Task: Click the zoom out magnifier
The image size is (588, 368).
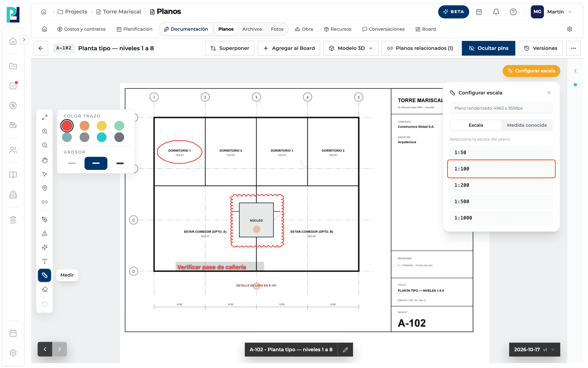Action: [45, 145]
